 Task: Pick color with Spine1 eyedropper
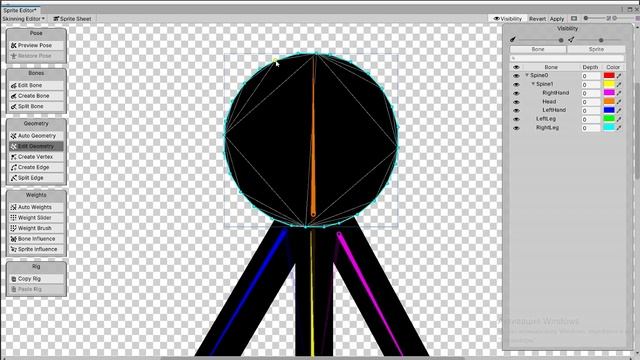(x=619, y=84)
